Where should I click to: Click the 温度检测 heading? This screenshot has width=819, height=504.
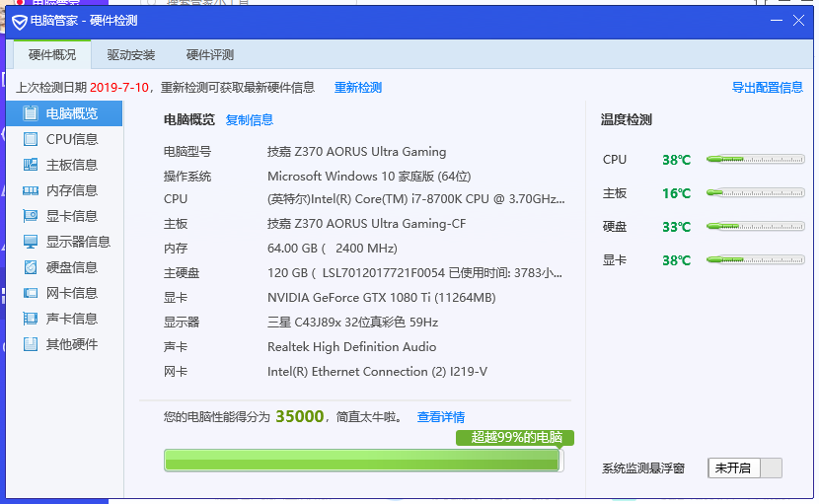[x=627, y=120]
